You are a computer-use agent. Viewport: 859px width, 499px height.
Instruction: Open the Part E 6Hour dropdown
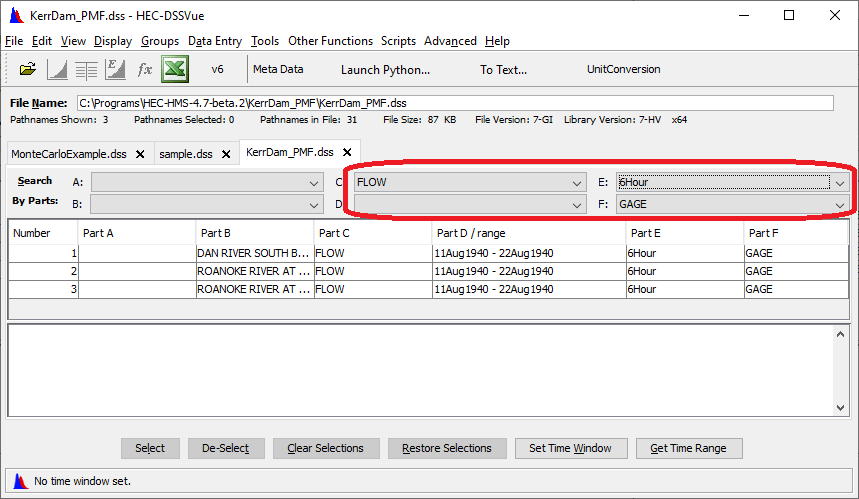(840, 182)
